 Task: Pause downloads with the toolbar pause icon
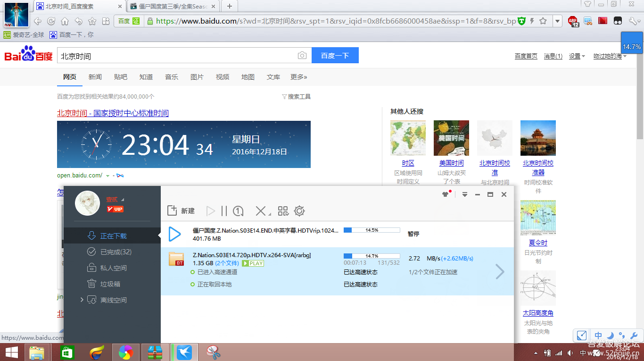pos(224,211)
